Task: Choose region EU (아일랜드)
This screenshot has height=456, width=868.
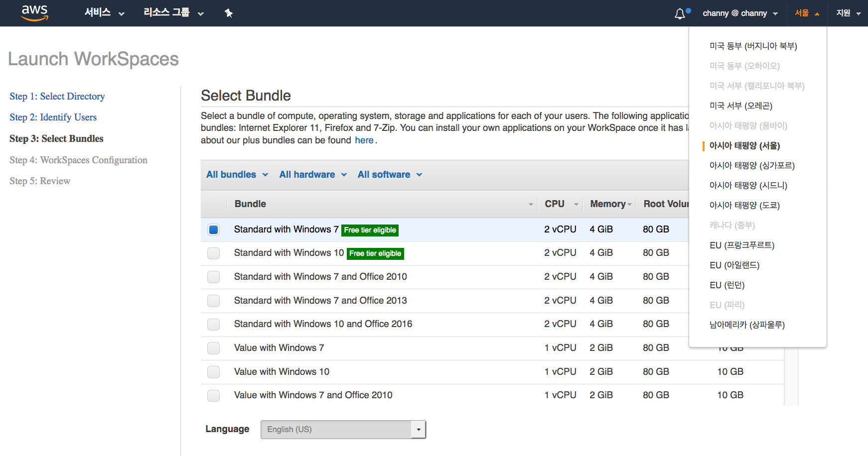Action: tap(734, 265)
